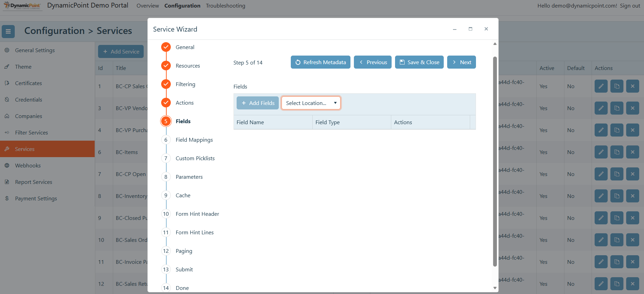Select the Paging step
Viewport: 644px width, 294px height.
[184, 251]
